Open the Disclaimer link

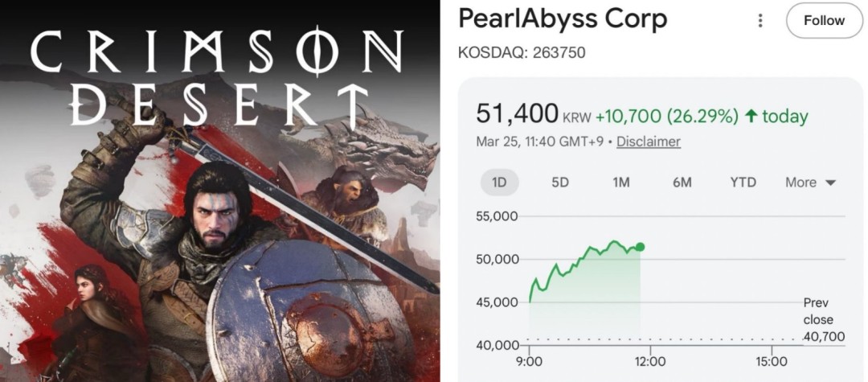point(649,142)
